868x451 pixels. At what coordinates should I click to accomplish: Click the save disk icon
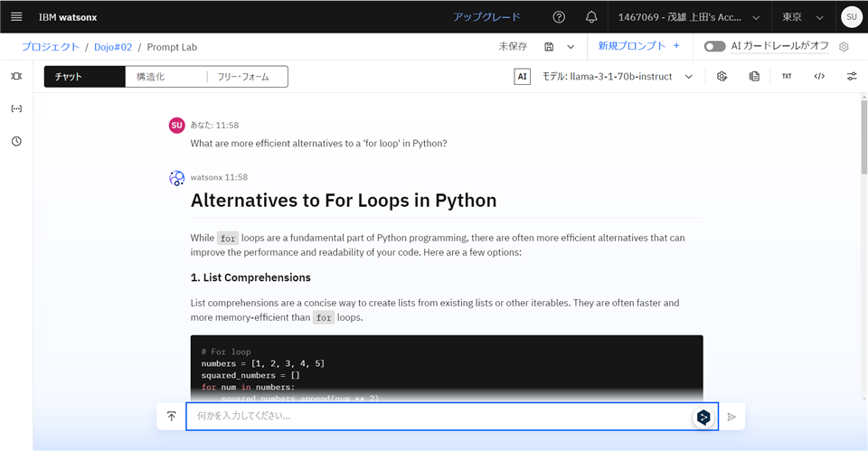tap(549, 46)
